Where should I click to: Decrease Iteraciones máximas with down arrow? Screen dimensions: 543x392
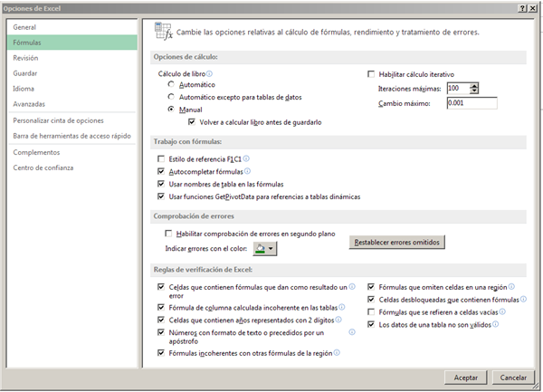click(474, 91)
